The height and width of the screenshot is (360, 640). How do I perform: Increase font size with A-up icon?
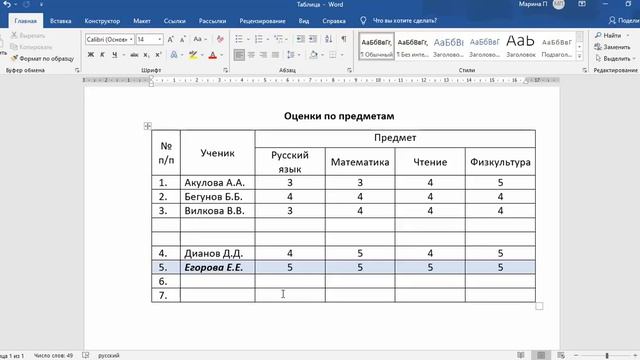coord(171,39)
